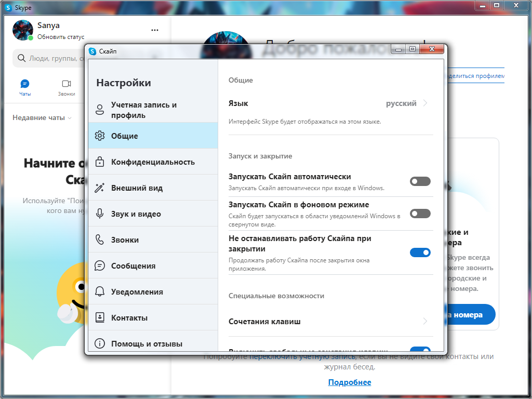Click the lock icon for Конфиденциальность
This screenshot has height=399, width=532.
tap(99, 162)
